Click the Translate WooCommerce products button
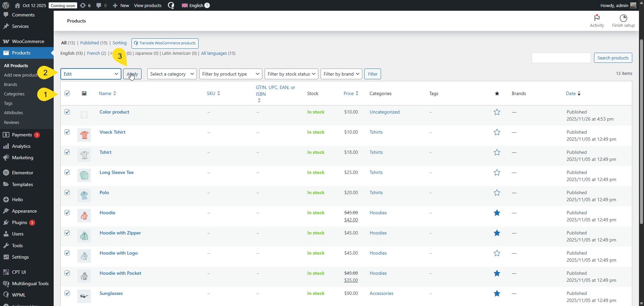The width and height of the screenshot is (644, 306). pyautogui.click(x=165, y=43)
